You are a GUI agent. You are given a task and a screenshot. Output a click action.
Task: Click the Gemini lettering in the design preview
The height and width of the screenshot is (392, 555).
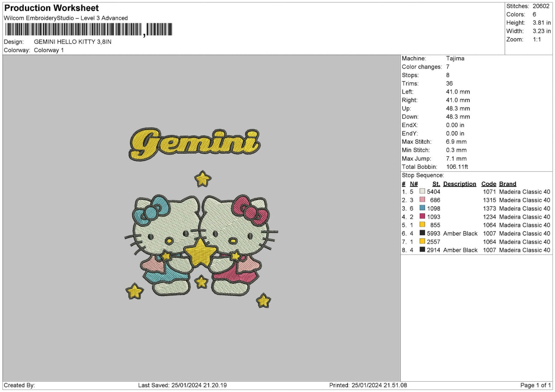click(x=195, y=144)
